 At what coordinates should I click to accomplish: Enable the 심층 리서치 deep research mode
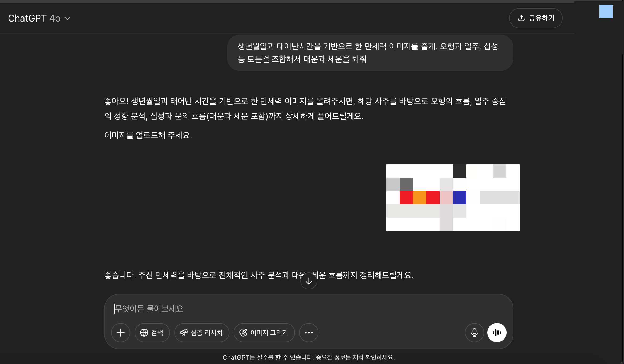[202, 333]
